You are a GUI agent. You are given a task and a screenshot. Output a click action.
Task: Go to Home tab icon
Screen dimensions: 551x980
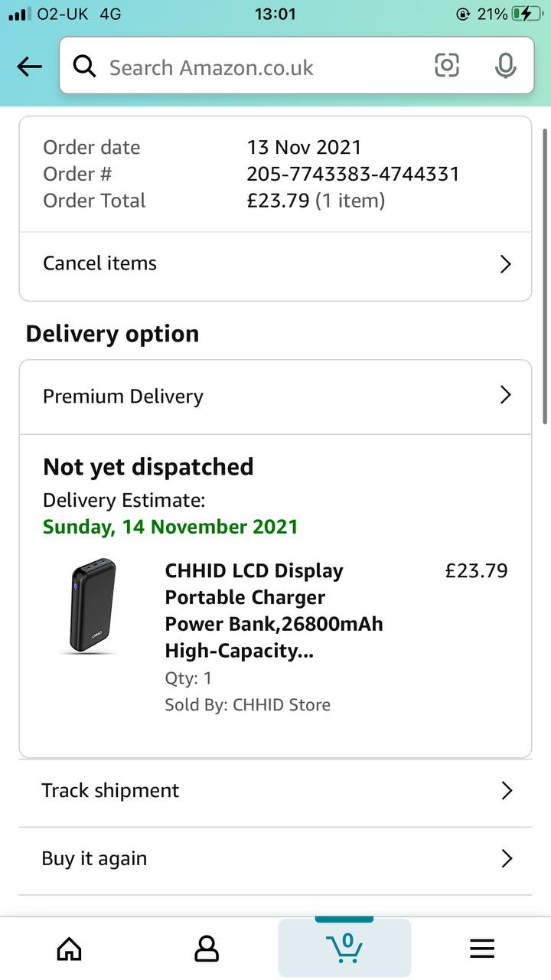pyautogui.click(x=70, y=949)
